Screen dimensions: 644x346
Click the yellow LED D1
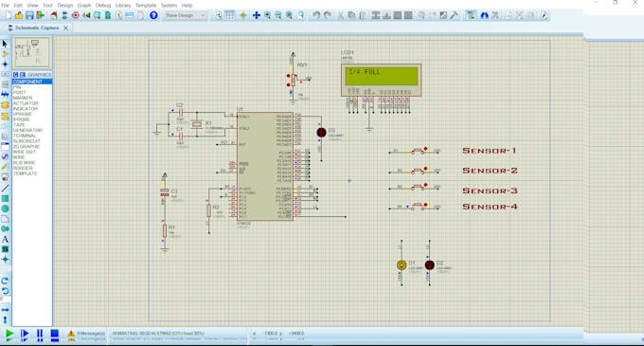coord(402,265)
